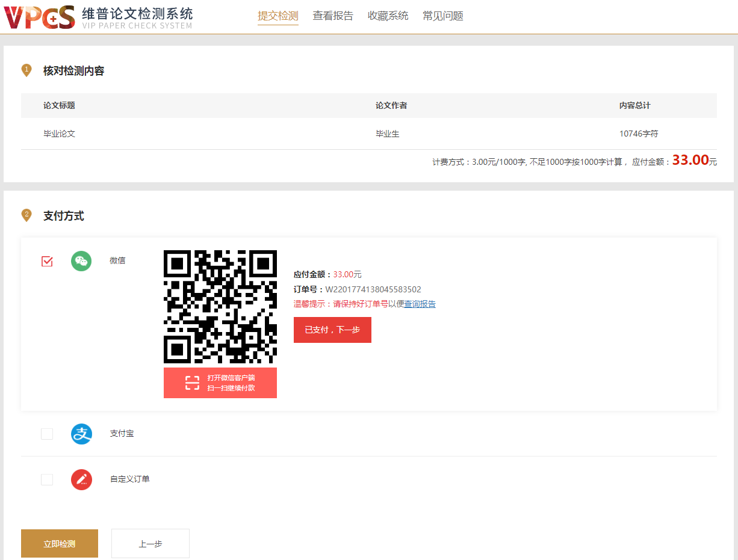Viewport: 738px width, 560px height.
Task: Open the 提交检测 tab
Action: 278,16
